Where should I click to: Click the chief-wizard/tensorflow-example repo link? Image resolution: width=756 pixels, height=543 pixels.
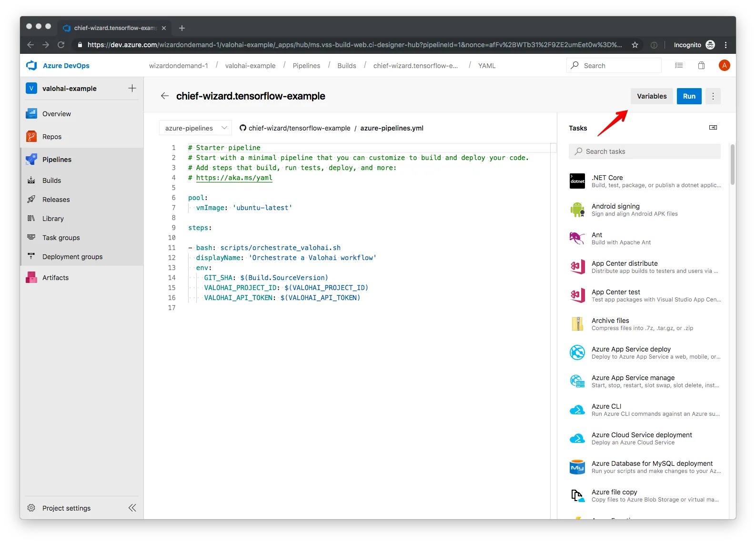click(299, 128)
